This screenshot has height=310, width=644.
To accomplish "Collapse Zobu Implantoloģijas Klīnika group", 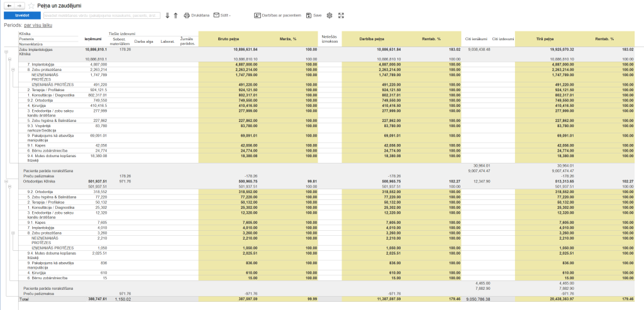I will click(6, 52).
